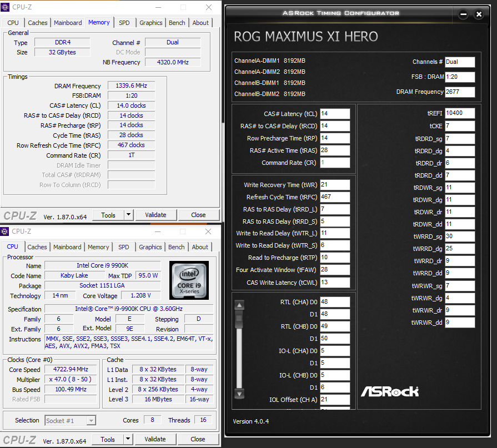The width and height of the screenshot is (497, 448).
Task: Click the RTL list scrollbar thumb
Action: click(239, 320)
